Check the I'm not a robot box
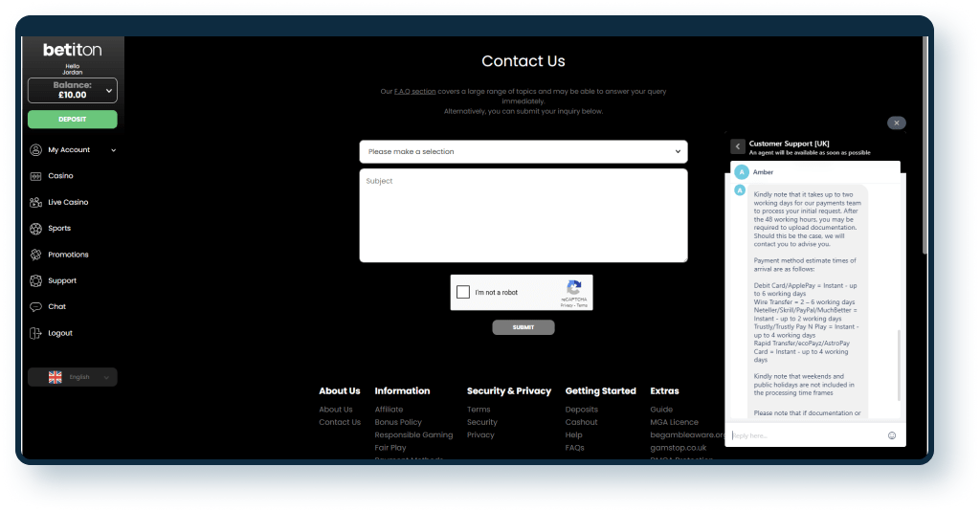Viewport: 980px width, 511px height. [463, 293]
